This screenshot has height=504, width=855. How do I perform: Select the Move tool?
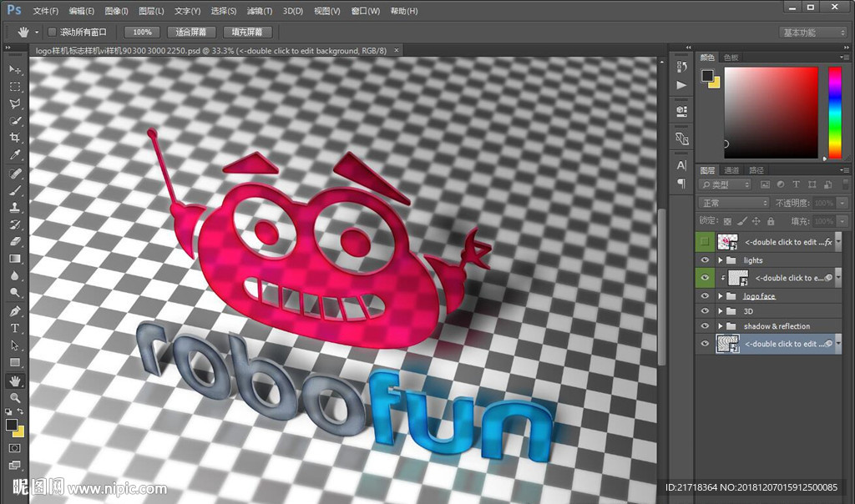coord(15,69)
